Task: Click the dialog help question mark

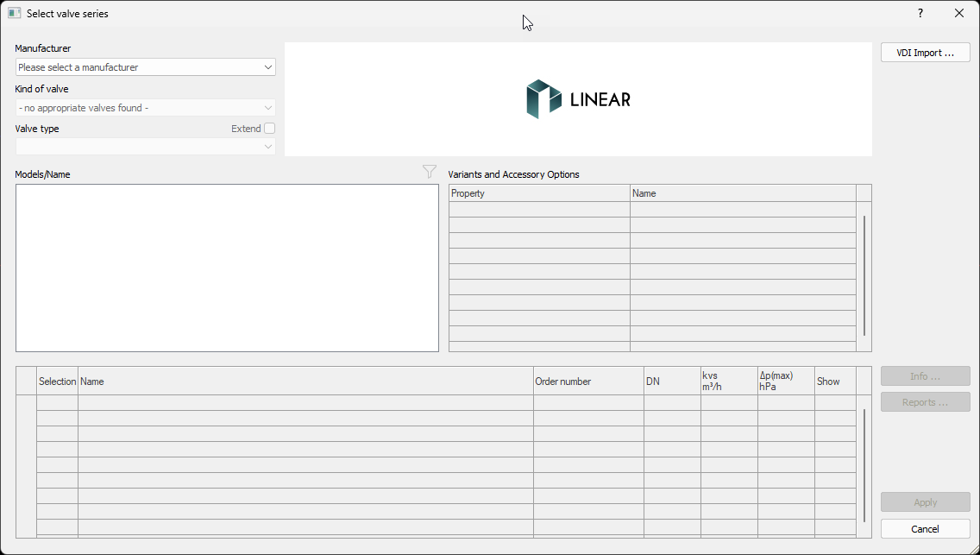Action: [x=920, y=13]
